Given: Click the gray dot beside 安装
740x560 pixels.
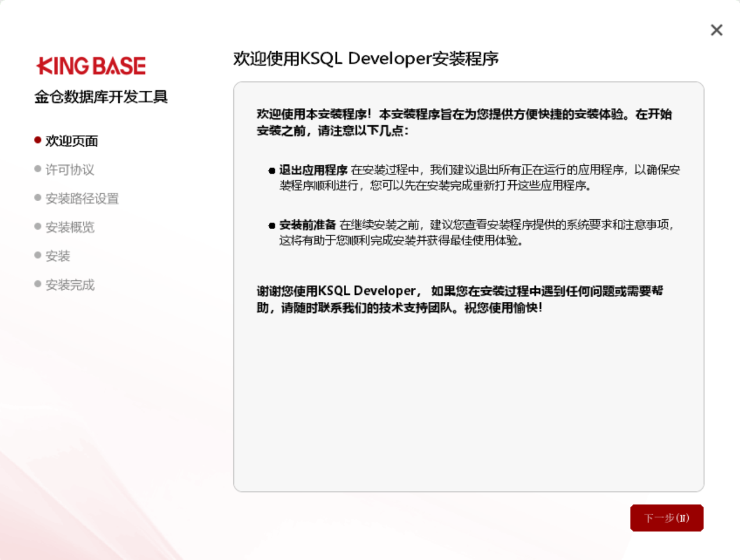Looking at the screenshot, I should coord(37,256).
